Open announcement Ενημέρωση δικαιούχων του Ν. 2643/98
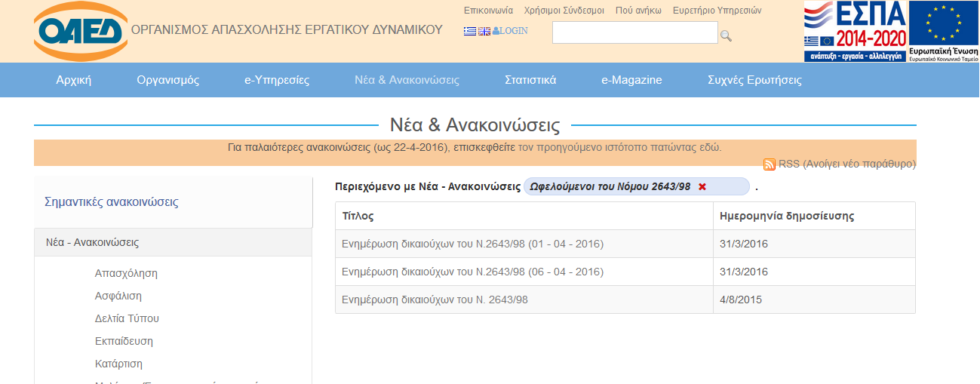Image resolution: width=980 pixels, height=384 pixels. click(x=435, y=300)
